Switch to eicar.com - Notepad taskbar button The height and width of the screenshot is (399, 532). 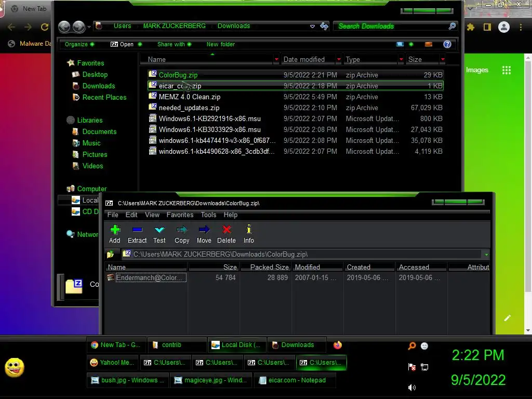point(295,380)
